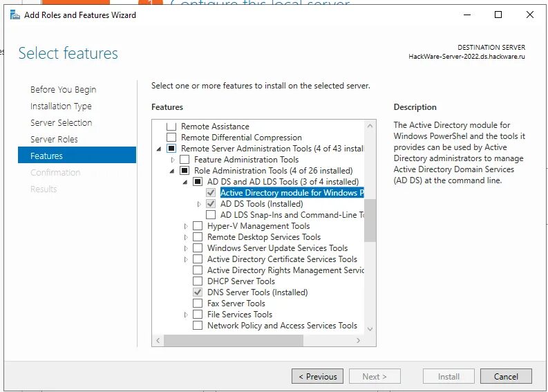The image size is (548, 392).
Task: Toggle AD DS and AD LDS Tools checkbox
Action: tap(198, 182)
